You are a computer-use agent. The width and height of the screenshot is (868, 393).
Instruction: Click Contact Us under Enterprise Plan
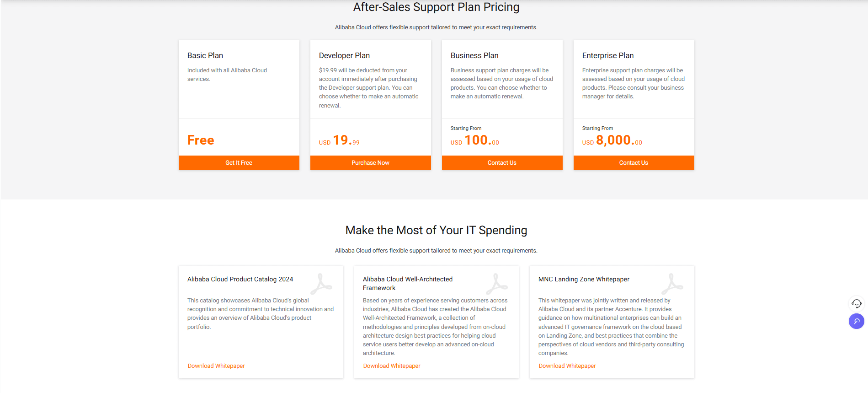click(x=634, y=163)
